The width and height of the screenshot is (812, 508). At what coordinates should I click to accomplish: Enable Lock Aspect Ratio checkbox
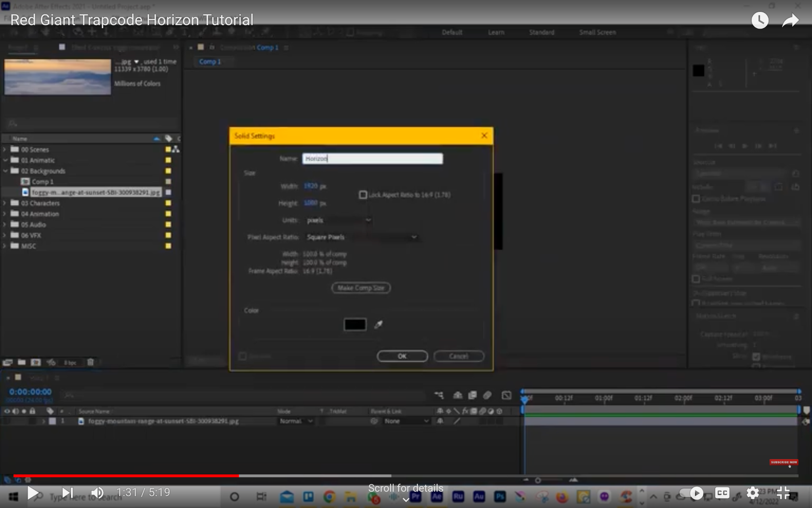(x=363, y=195)
